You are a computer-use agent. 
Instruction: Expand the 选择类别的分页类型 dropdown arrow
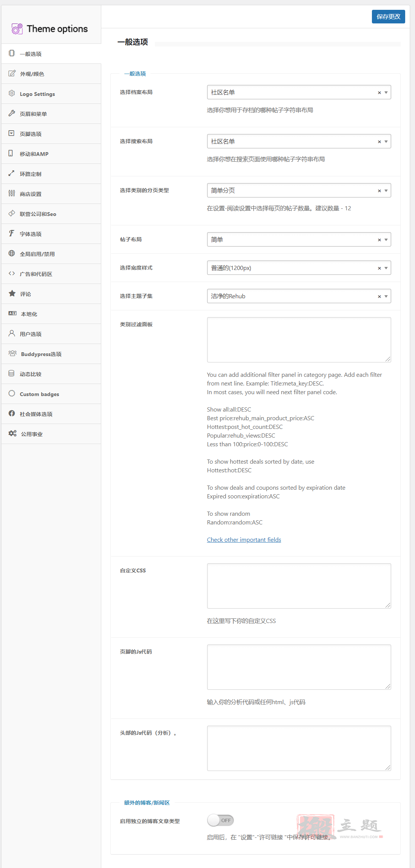pos(386,191)
